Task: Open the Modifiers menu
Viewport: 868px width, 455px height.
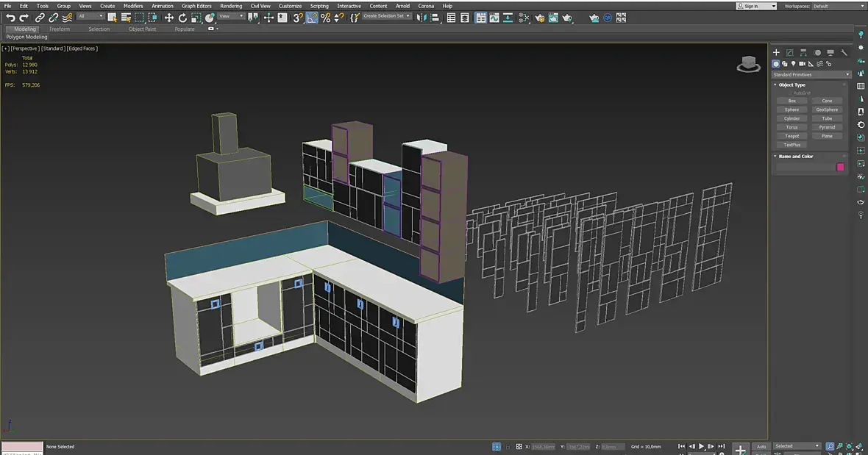Action: click(133, 6)
